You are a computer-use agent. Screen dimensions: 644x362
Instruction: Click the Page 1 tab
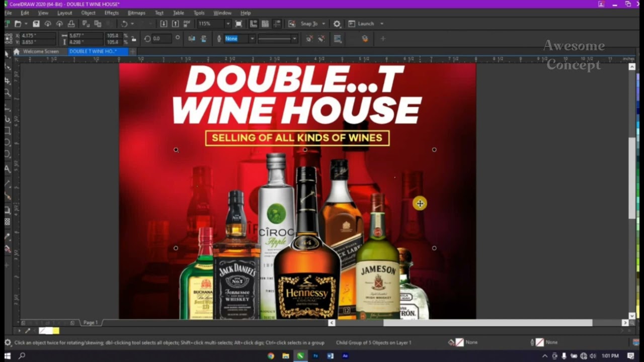pyautogui.click(x=91, y=322)
